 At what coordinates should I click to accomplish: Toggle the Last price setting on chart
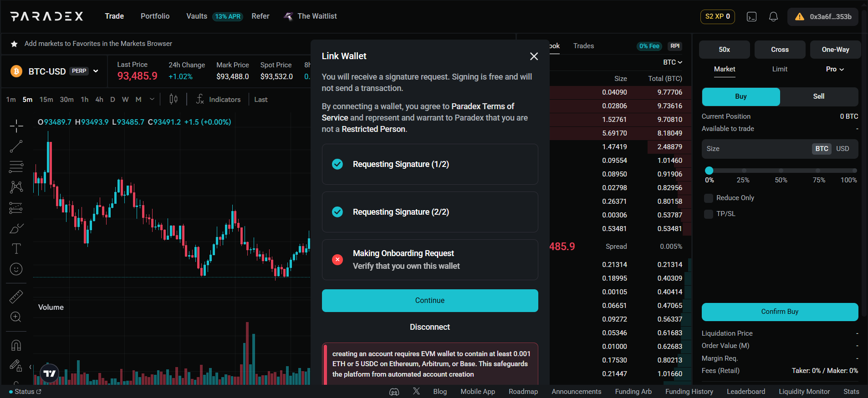click(x=261, y=100)
